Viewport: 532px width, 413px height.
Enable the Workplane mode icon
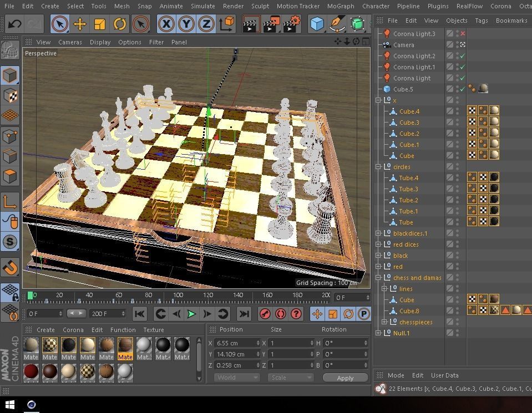[x=10, y=116]
